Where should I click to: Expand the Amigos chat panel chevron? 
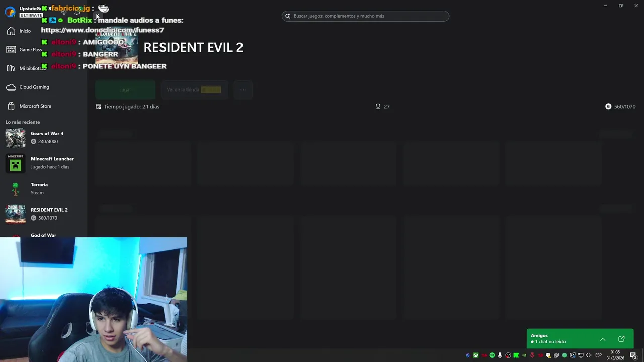coord(602,339)
